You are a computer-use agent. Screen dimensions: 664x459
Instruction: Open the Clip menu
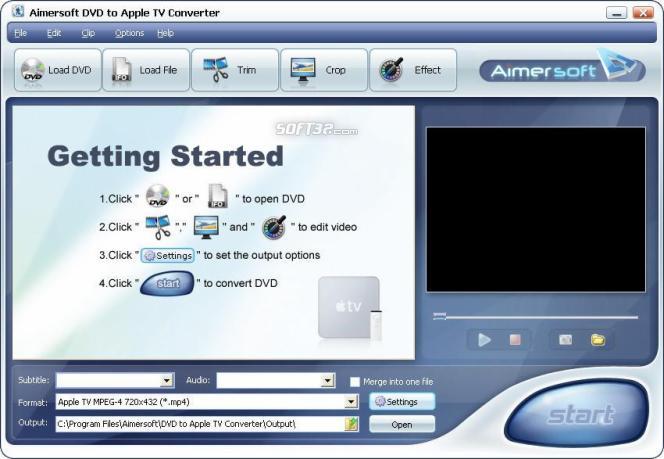click(x=88, y=33)
